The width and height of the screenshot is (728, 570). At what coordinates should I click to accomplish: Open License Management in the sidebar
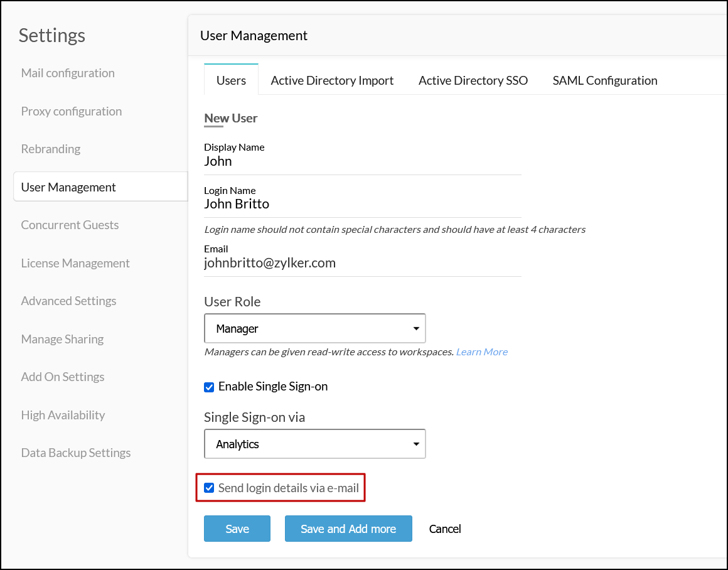(75, 263)
